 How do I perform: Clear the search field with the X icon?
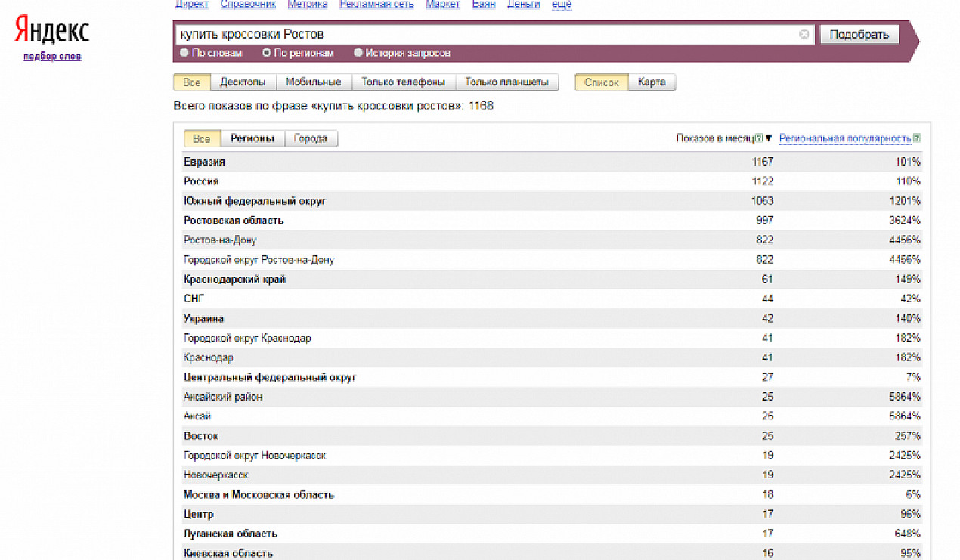804,34
